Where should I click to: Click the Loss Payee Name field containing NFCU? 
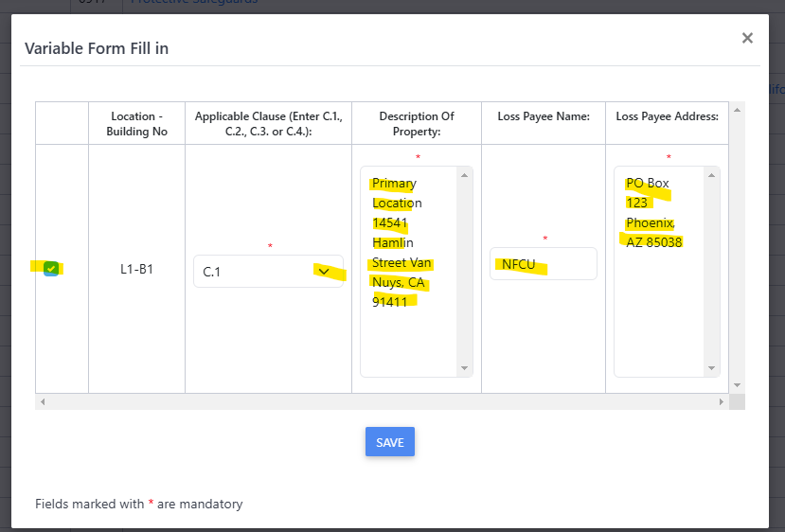click(x=543, y=264)
